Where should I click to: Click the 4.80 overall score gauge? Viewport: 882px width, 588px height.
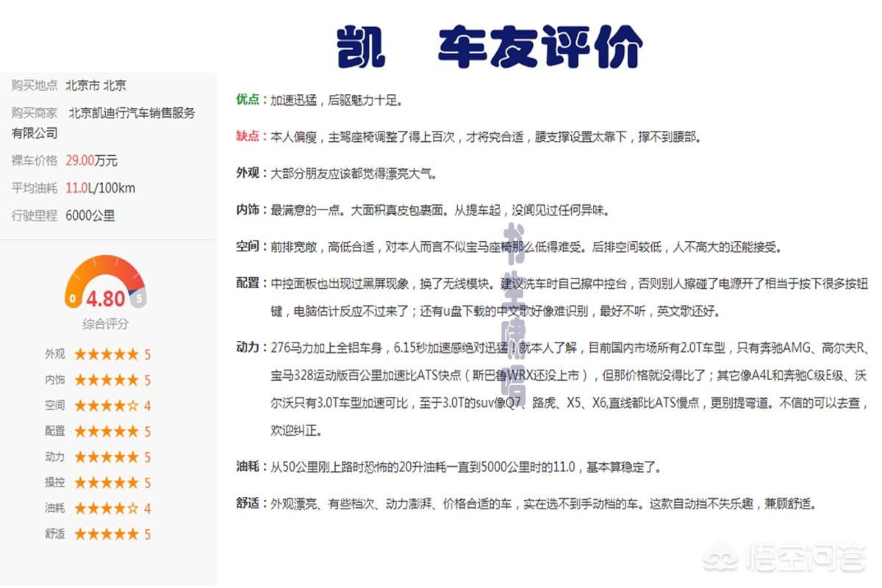point(105,283)
